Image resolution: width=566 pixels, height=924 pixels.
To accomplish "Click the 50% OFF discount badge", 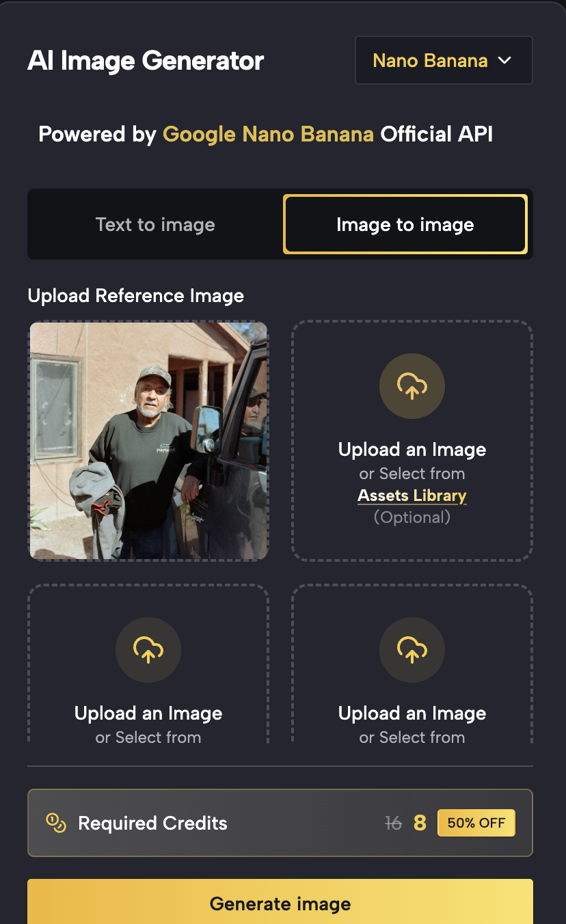I will pyautogui.click(x=476, y=823).
